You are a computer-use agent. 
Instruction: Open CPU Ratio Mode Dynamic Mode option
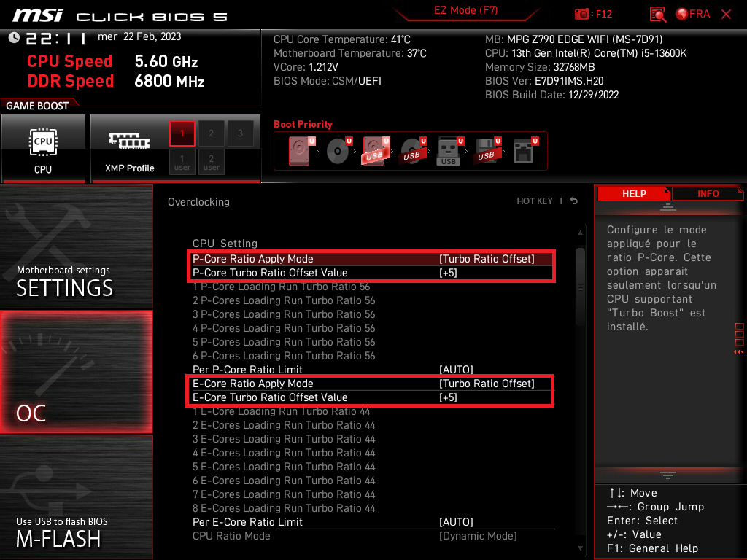[373, 536]
